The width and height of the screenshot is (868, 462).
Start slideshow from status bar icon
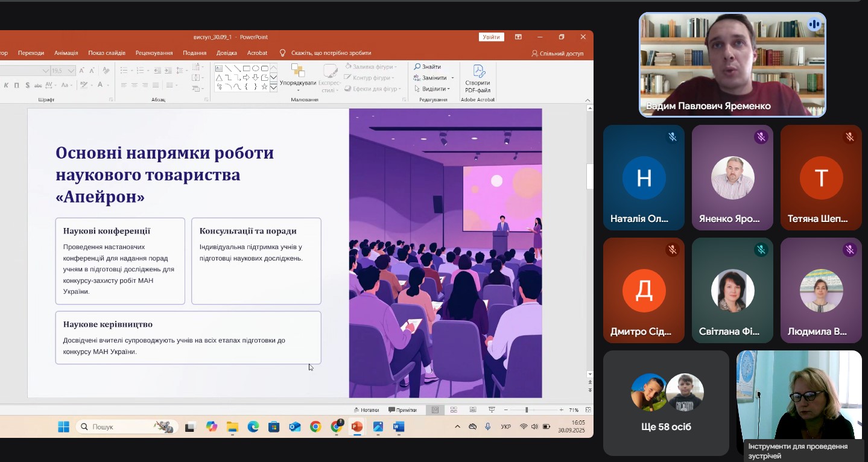[x=491, y=410]
